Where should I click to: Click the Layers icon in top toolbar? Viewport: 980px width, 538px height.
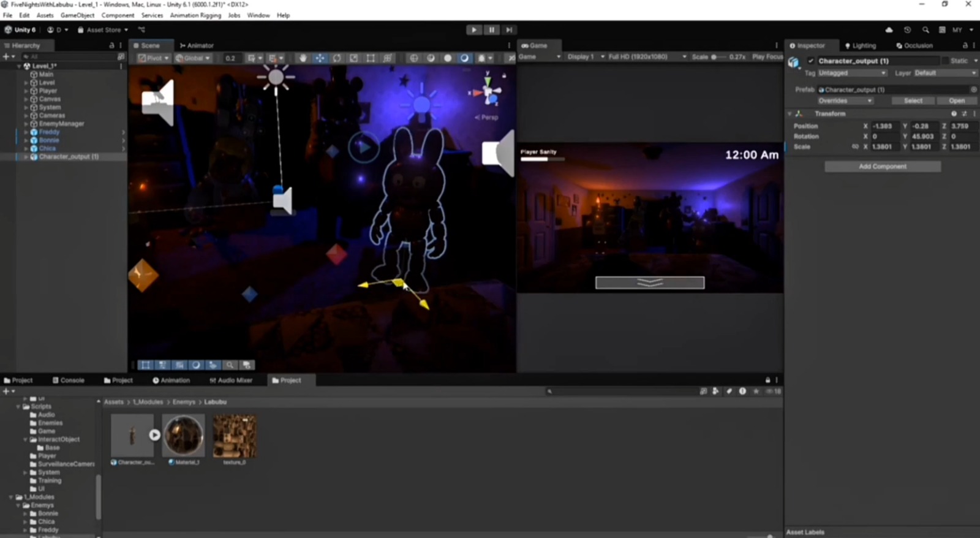(942, 29)
